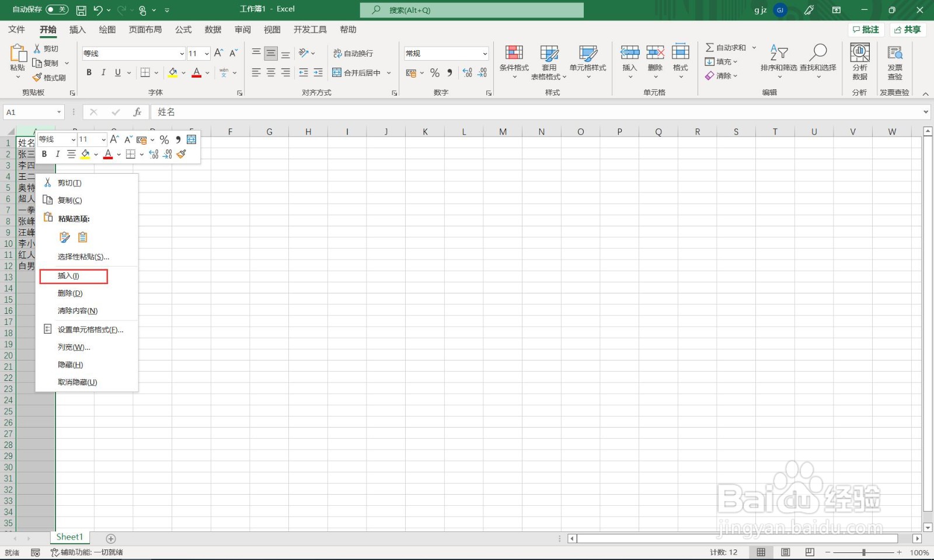Toggle center alignment in ribbon
Image resolution: width=934 pixels, height=560 pixels.
pyautogui.click(x=271, y=73)
